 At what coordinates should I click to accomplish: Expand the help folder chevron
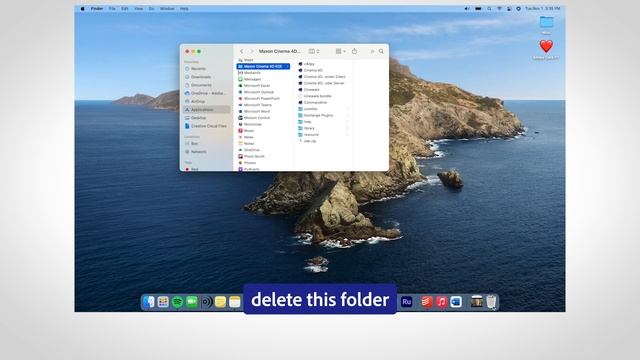[x=348, y=122]
